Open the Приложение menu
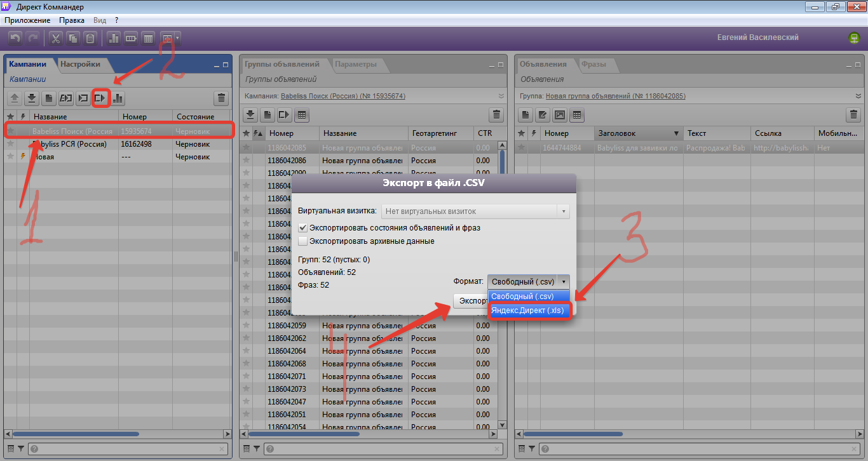The image size is (868, 461). pyautogui.click(x=27, y=20)
